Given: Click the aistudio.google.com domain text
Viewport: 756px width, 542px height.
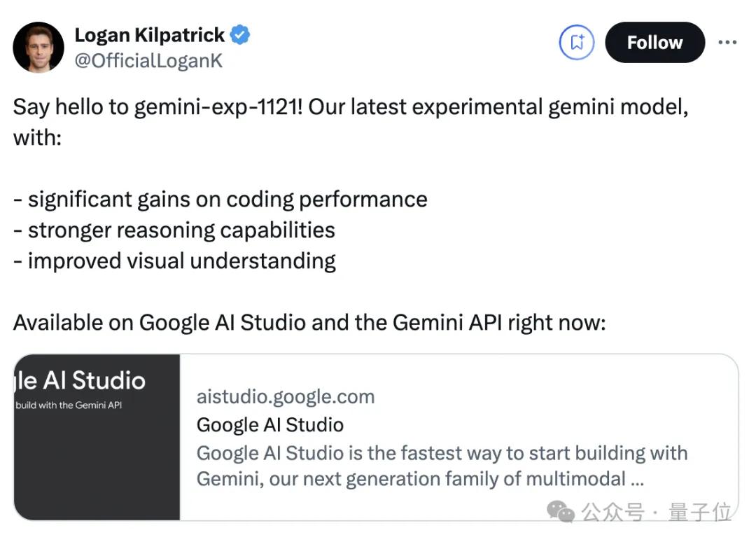Looking at the screenshot, I should point(286,396).
